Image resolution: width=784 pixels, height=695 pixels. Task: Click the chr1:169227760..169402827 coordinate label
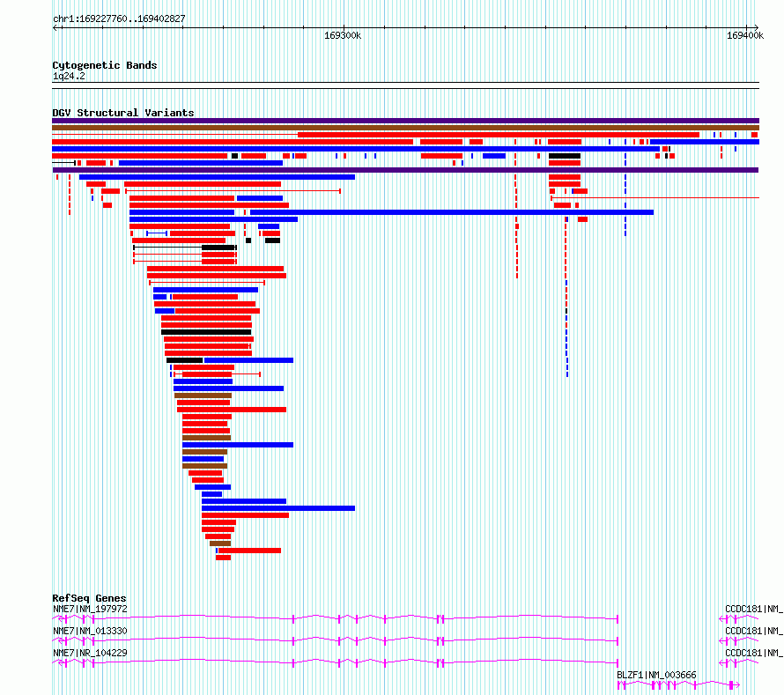(119, 18)
